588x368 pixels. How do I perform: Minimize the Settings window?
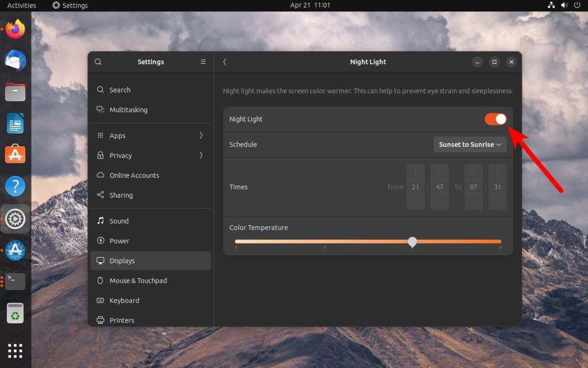pyautogui.click(x=477, y=62)
